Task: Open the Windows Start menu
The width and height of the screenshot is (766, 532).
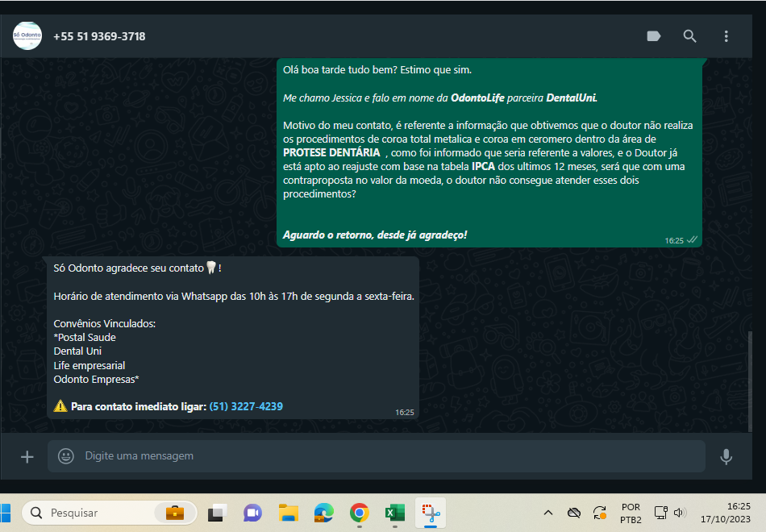Action: 5,513
